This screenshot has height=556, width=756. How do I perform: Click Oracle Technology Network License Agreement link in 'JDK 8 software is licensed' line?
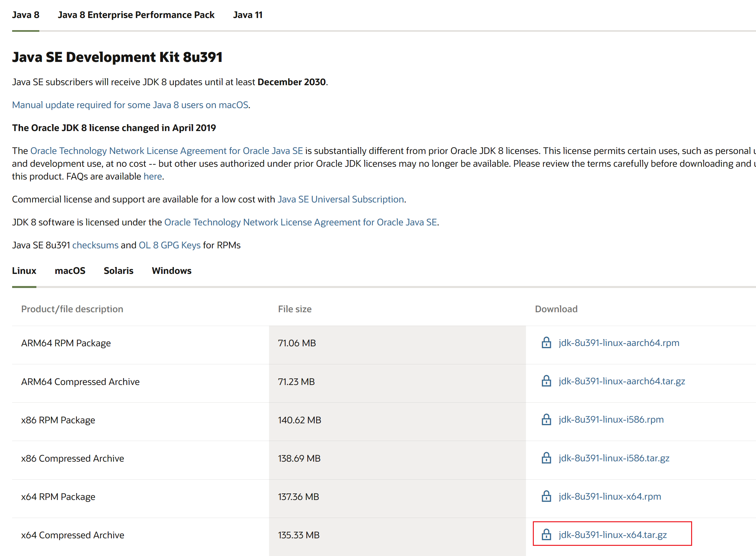300,222
